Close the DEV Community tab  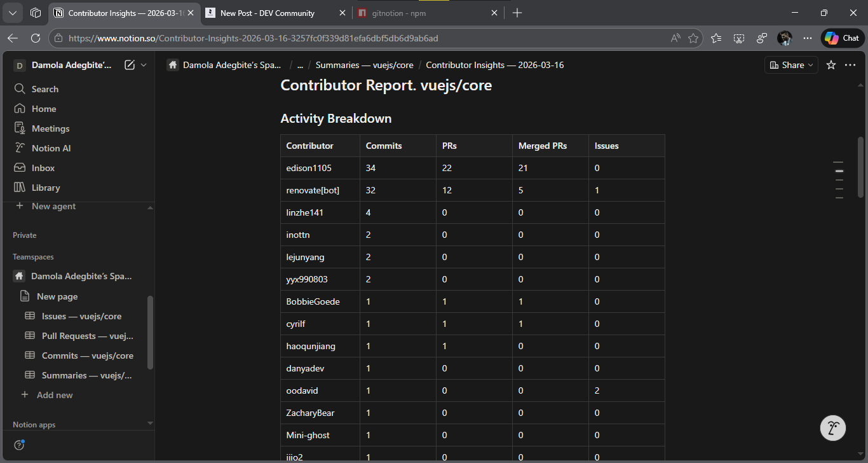(342, 13)
